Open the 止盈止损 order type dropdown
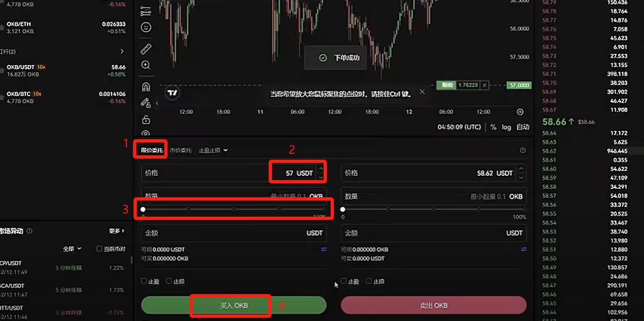The width and height of the screenshot is (644, 321). click(x=213, y=151)
